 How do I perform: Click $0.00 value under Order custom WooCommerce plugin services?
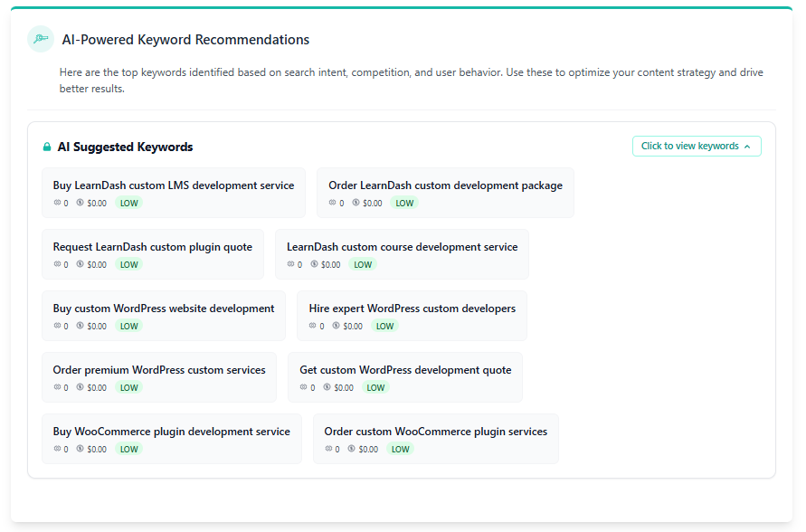368,450
